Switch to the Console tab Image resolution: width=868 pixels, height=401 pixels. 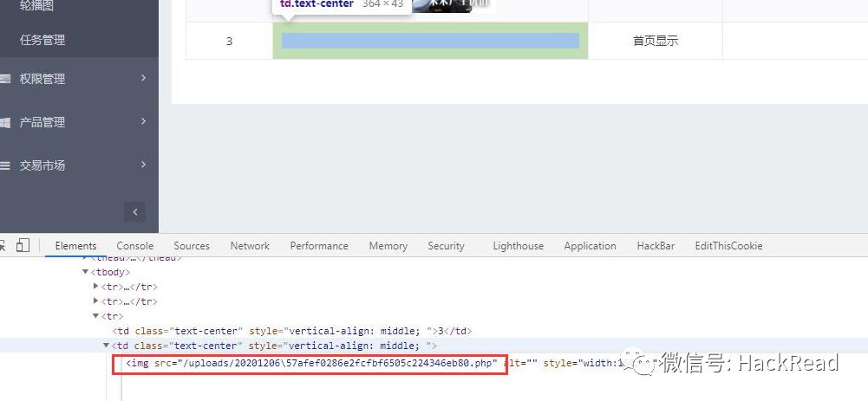[x=134, y=246]
